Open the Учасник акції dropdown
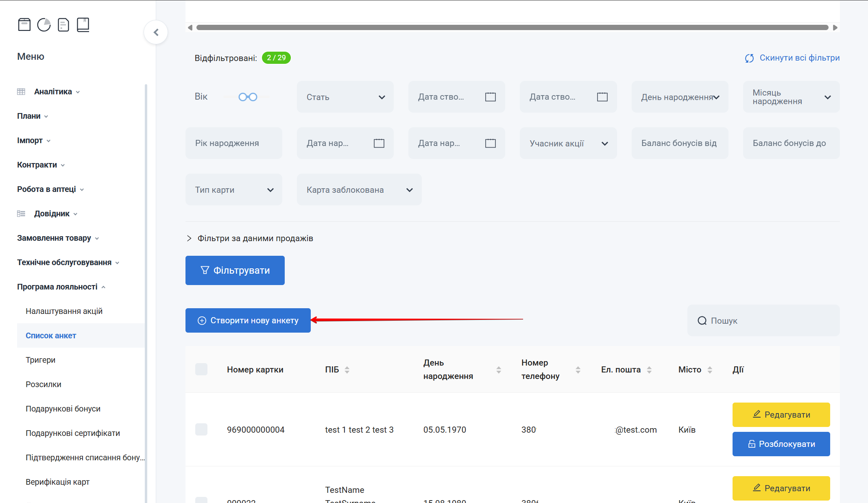The width and height of the screenshot is (868, 503). (x=568, y=143)
